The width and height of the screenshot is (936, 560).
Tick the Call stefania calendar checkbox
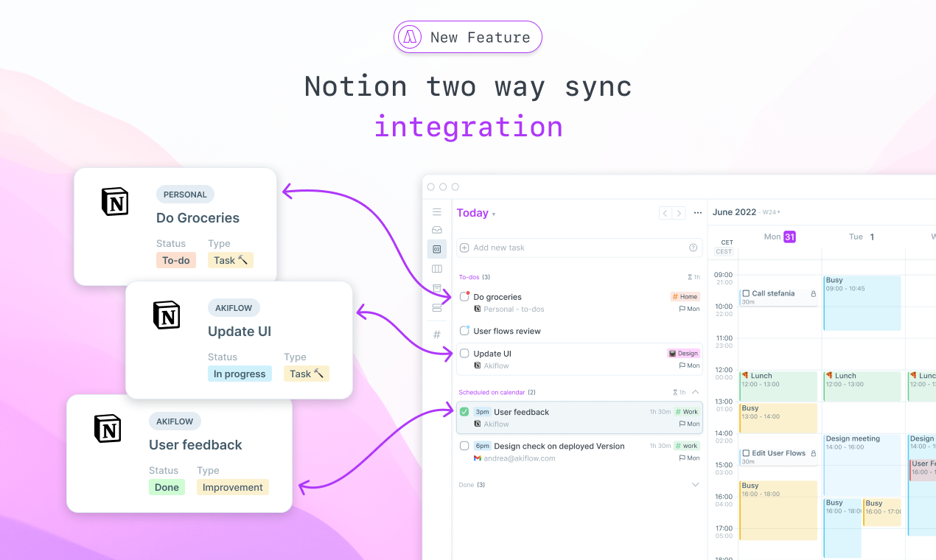[x=746, y=293]
